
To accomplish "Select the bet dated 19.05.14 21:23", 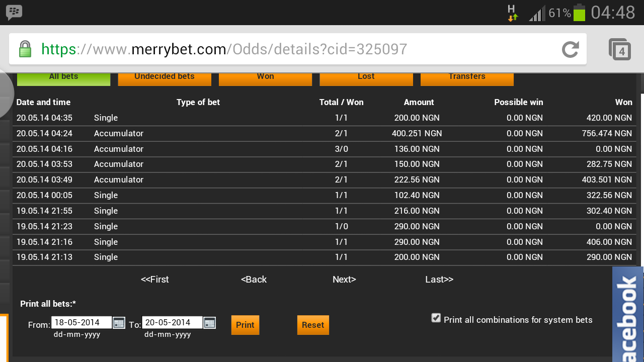I will 325,227.
